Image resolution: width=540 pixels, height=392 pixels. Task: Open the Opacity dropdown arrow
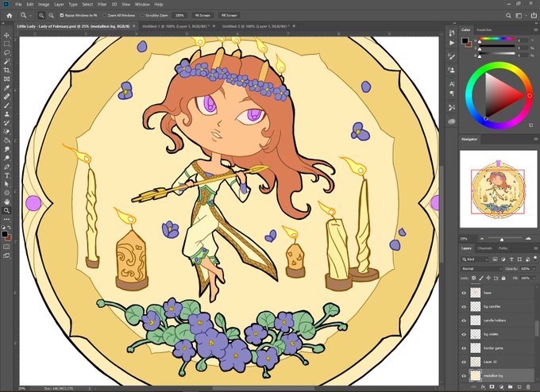point(534,269)
